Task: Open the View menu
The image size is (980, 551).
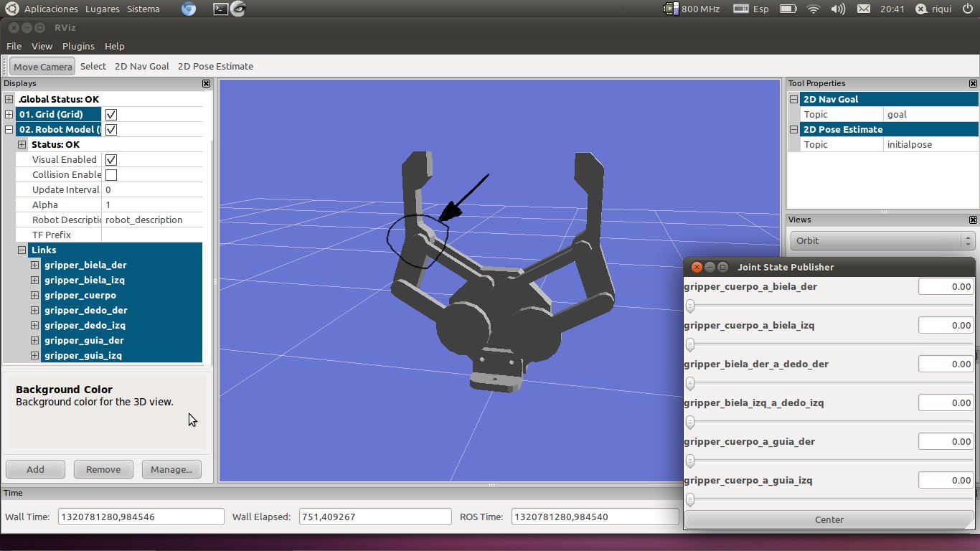Action: click(x=42, y=46)
